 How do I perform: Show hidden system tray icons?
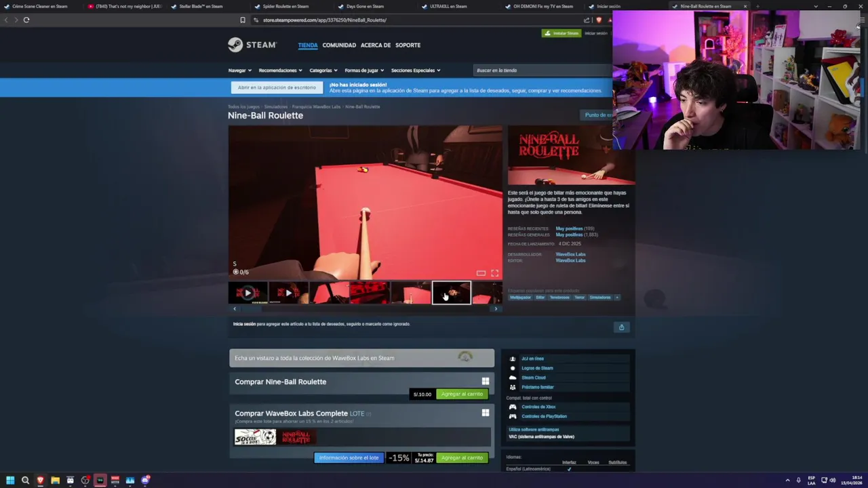[788, 481]
